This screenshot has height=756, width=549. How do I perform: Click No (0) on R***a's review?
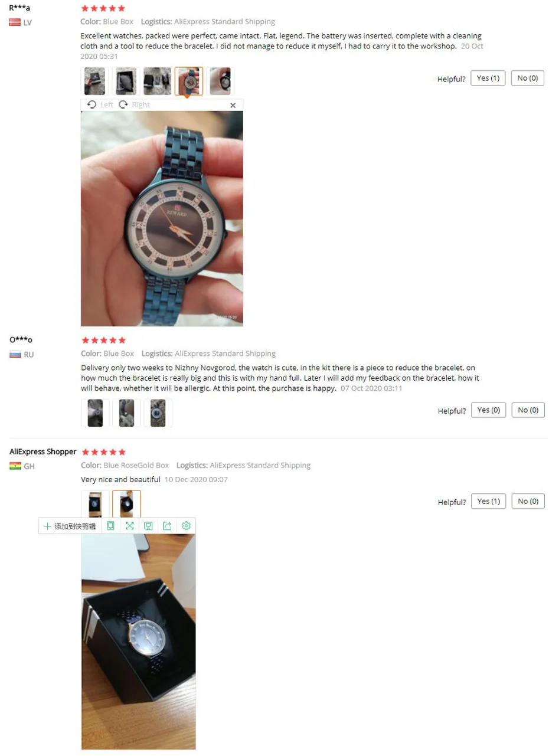(x=528, y=78)
